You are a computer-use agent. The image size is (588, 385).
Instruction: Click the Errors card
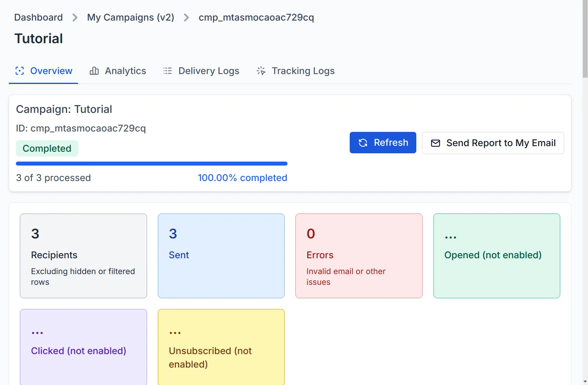click(358, 256)
